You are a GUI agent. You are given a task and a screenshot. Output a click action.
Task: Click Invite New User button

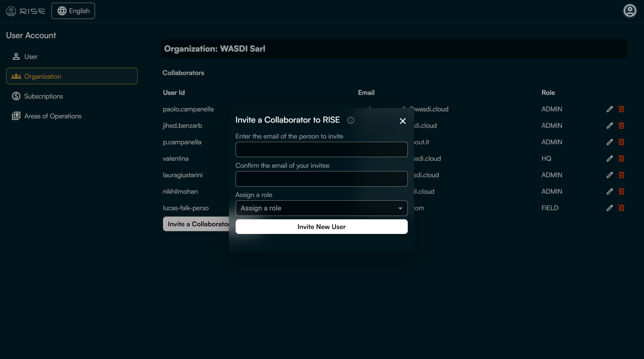(x=321, y=227)
